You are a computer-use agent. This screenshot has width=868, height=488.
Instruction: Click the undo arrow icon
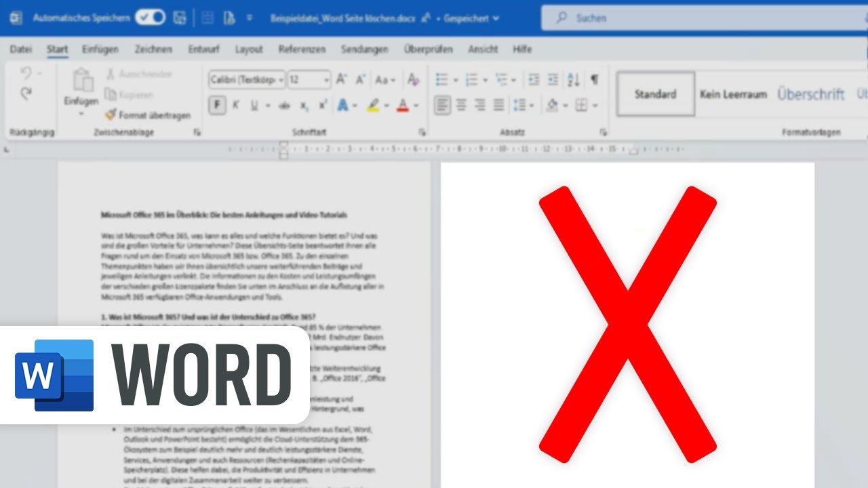(26, 73)
